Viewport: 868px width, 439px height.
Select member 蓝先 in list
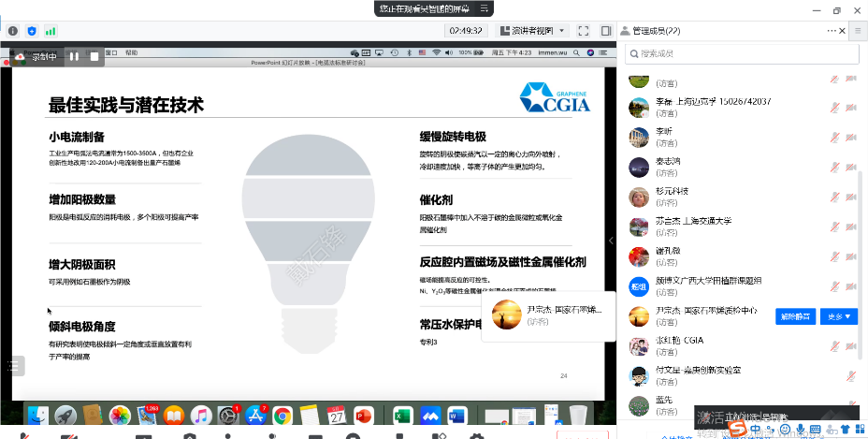[x=742, y=405]
